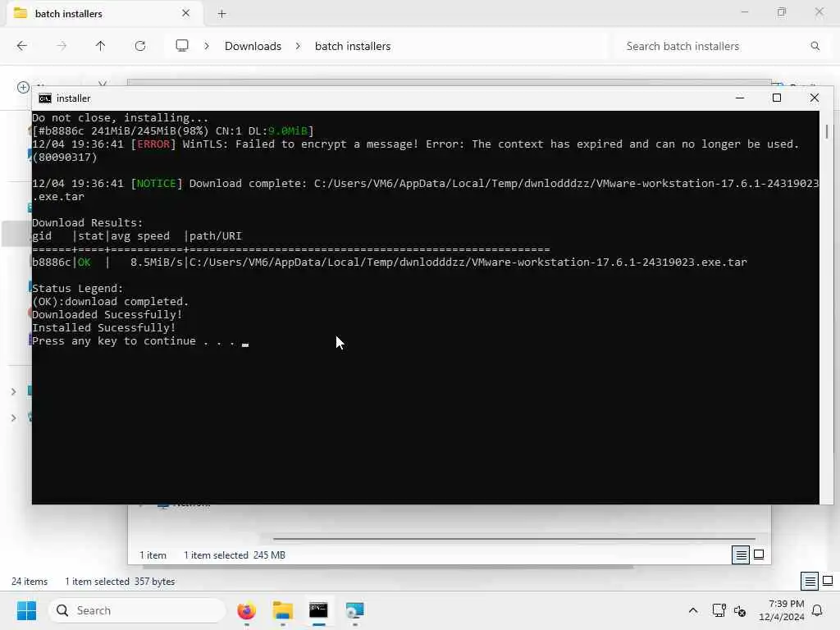Screen dimensions: 840x630
Task: Click the search magnifier icon
Action: [815, 46]
